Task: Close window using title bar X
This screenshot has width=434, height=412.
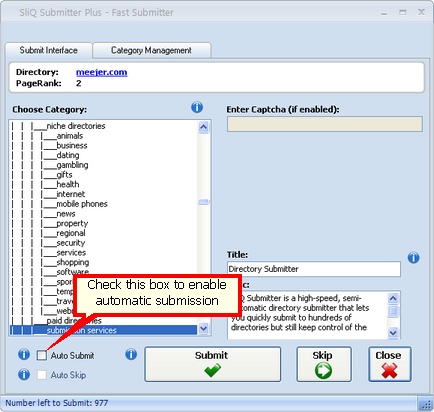Action: [421, 12]
